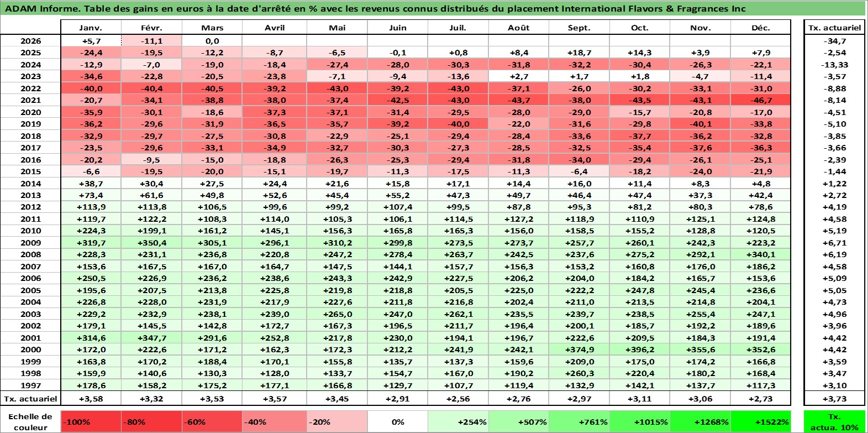Click the +761% color scale cell

click(579, 421)
